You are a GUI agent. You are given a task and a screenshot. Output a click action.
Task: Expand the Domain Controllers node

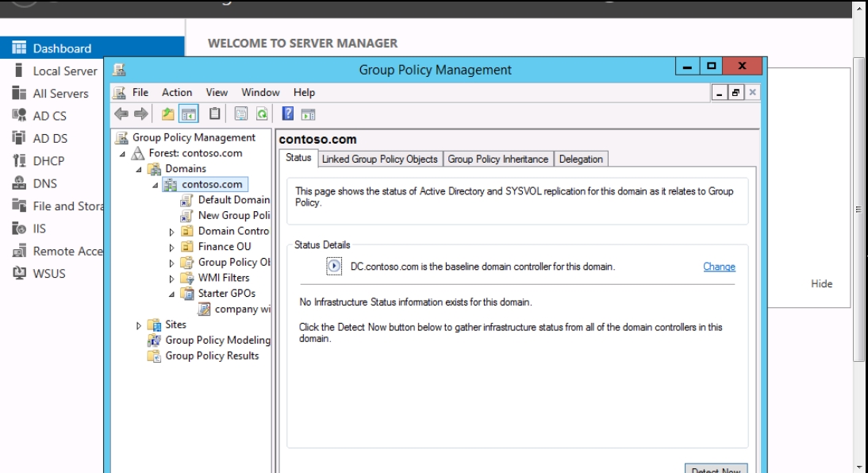(x=171, y=232)
